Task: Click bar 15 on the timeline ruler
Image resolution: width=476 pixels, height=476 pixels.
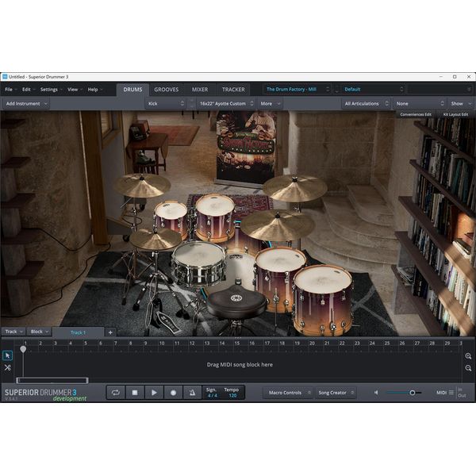Action: pyautogui.click(x=237, y=343)
